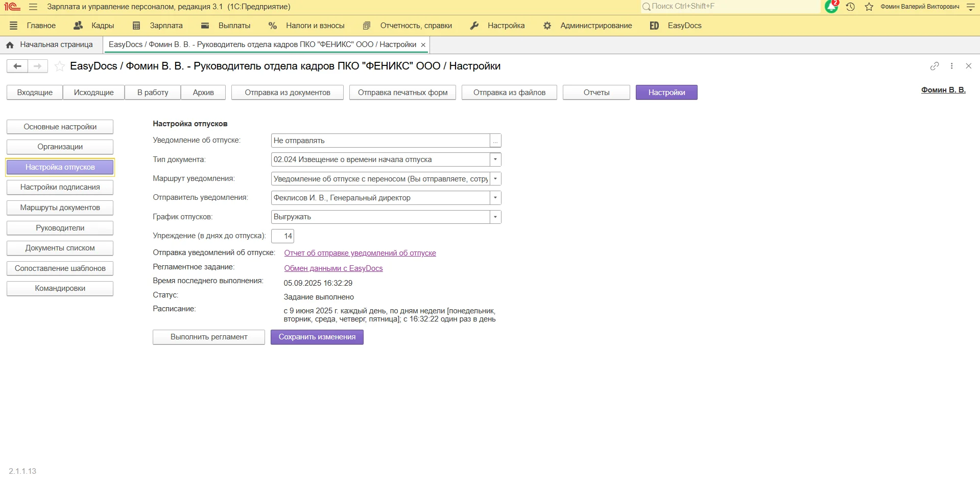
Task: Open the Кадры menu
Action: (94, 26)
